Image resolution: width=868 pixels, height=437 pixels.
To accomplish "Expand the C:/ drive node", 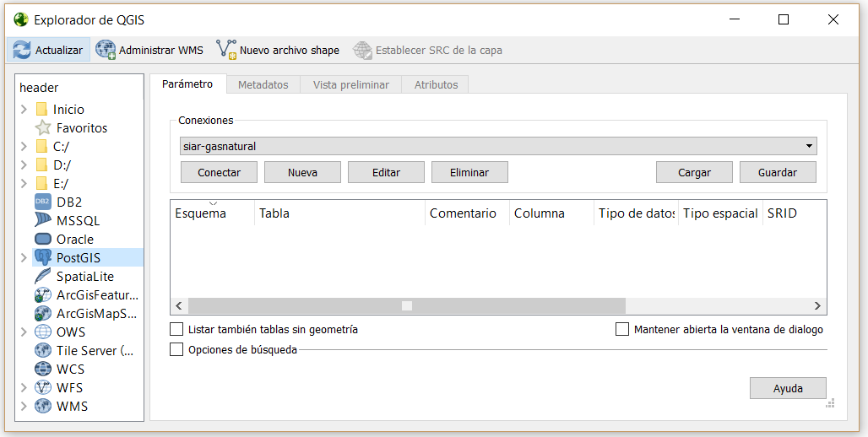I will tap(24, 147).
